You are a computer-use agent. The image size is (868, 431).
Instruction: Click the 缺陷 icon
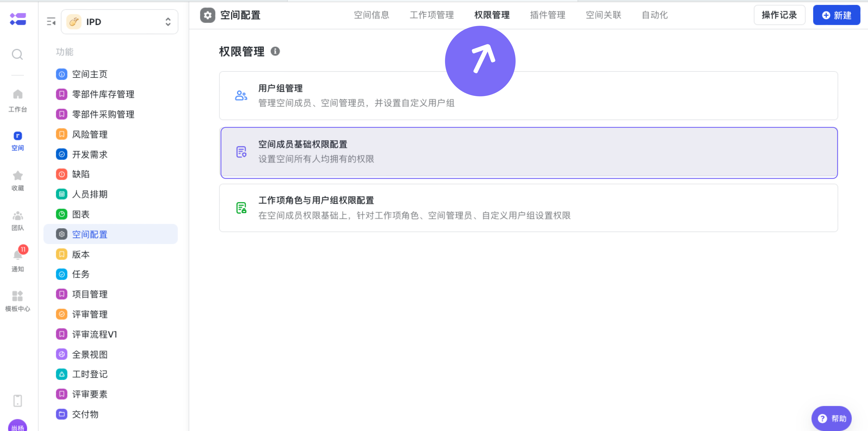62,174
